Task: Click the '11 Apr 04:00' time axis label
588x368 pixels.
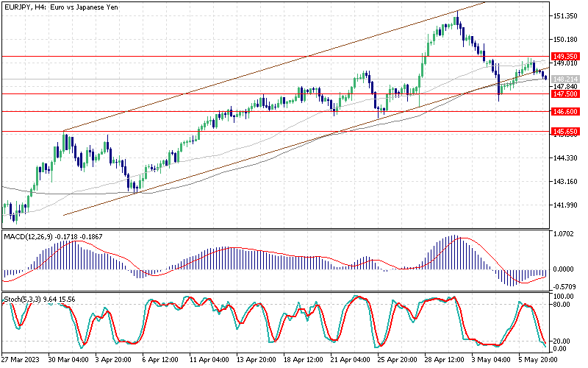Action: click(x=209, y=360)
